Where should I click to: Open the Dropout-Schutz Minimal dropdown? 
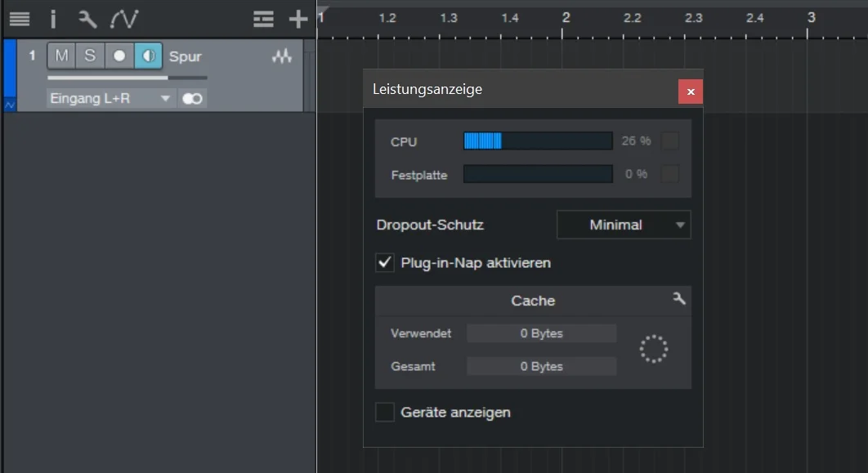pos(624,225)
